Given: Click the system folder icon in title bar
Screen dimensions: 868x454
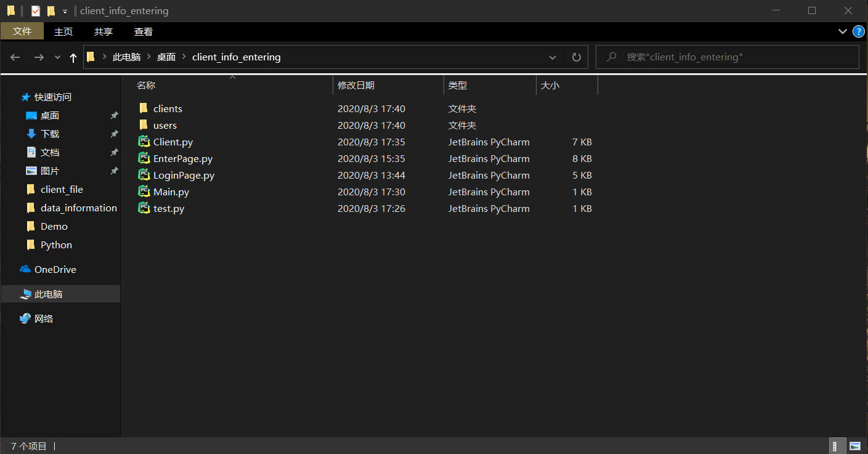Looking at the screenshot, I should [x=11, y=10].
